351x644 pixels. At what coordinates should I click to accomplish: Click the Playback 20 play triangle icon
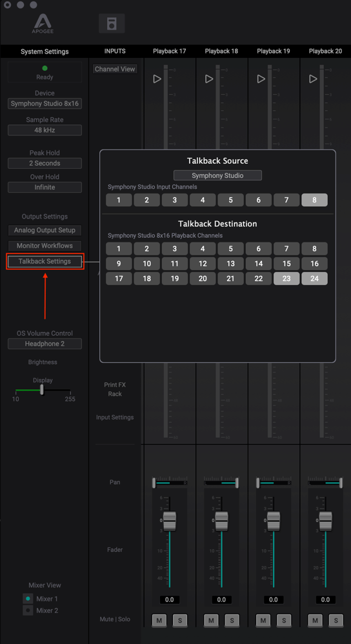pyautogui.click(x=313, y=79)
